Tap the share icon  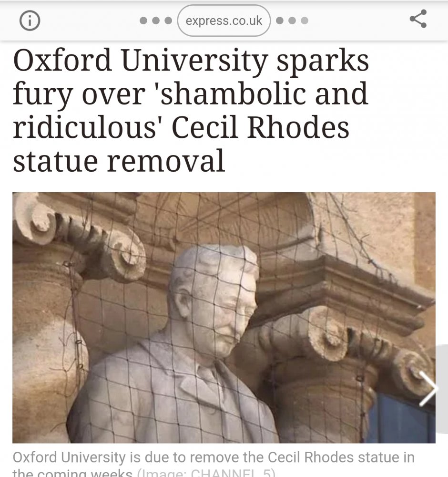point(418,19)
